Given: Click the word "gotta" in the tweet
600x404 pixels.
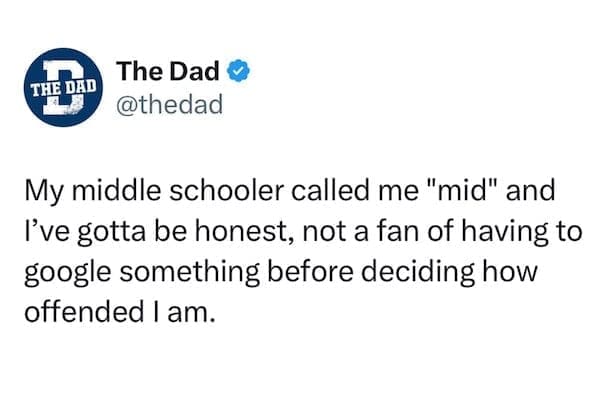Looking at the screenshot, I should [98, 229].
